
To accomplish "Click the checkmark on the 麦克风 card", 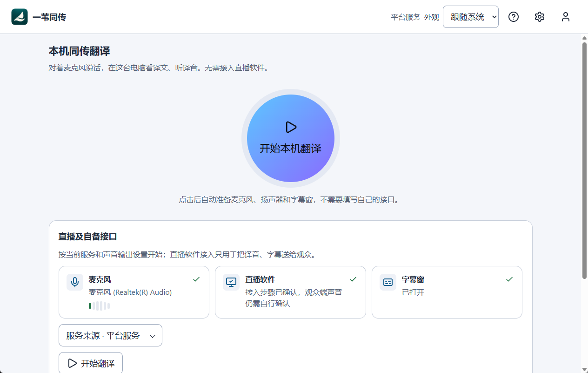I will tap(196, 279).
